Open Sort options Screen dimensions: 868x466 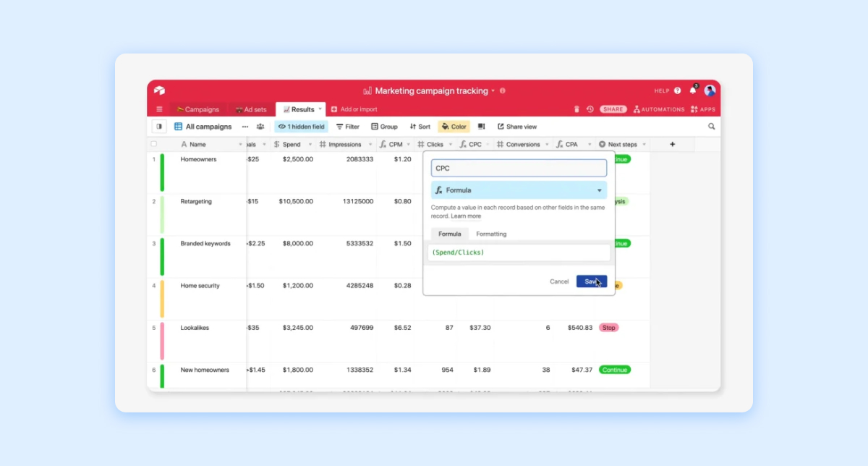click(x=420, y=127)
